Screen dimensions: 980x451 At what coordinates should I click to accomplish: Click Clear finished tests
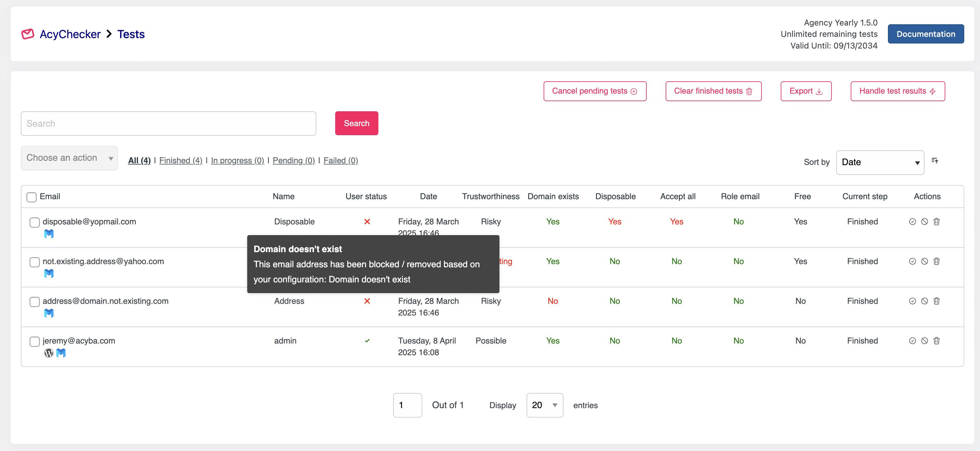pos(713,91)
